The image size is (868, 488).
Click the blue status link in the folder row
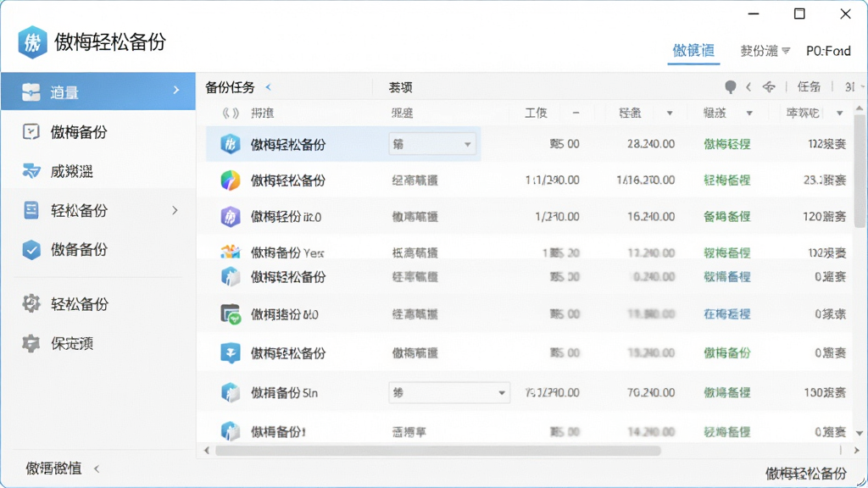[726, 314]
